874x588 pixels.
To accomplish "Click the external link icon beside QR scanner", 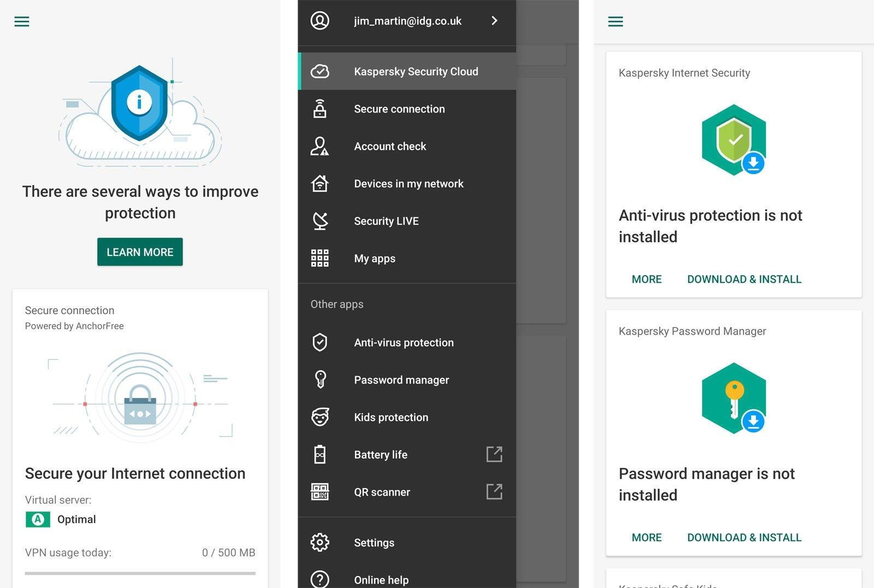I will tap(494, 491).
